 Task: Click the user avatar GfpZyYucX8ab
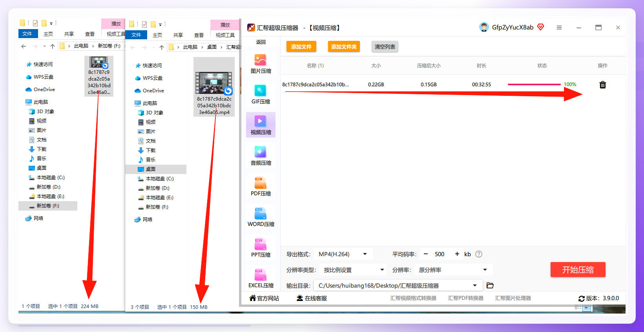click(x=484, y=27)
